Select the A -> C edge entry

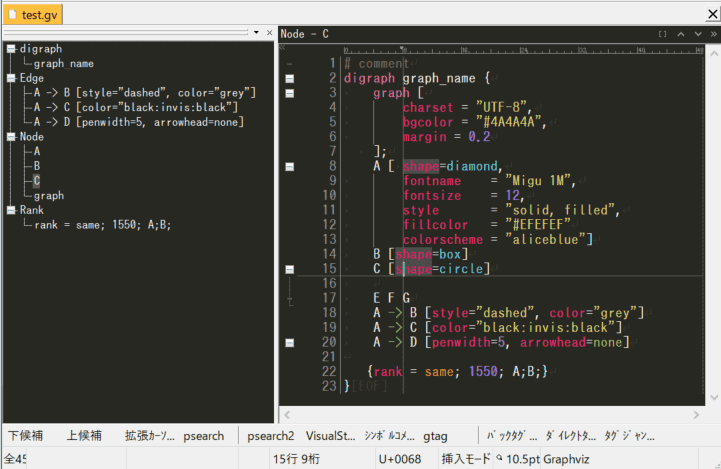pyautogui.click(x=136, y=108)
